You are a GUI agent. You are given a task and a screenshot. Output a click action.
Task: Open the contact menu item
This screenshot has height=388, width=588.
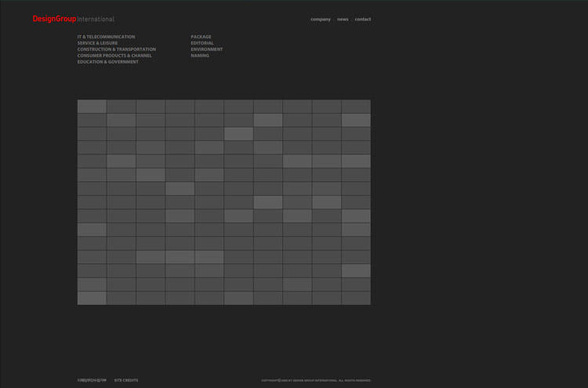click(x=363, y=19)
